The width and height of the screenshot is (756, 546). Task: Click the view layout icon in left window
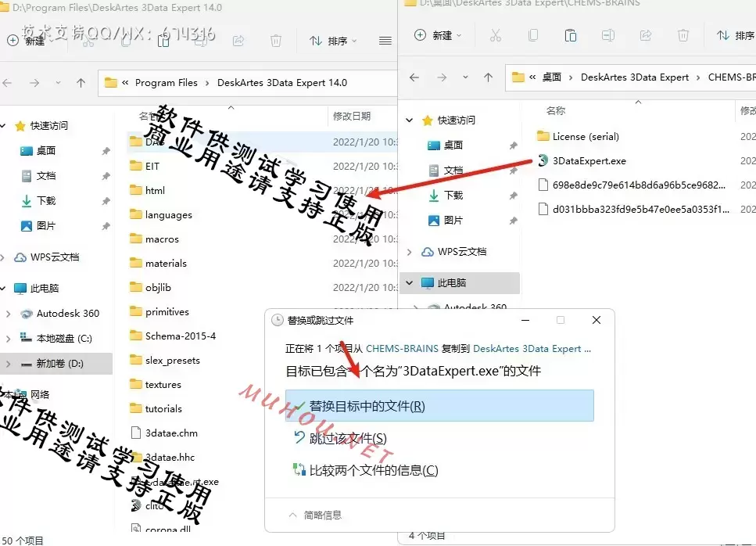click(385, 41)
